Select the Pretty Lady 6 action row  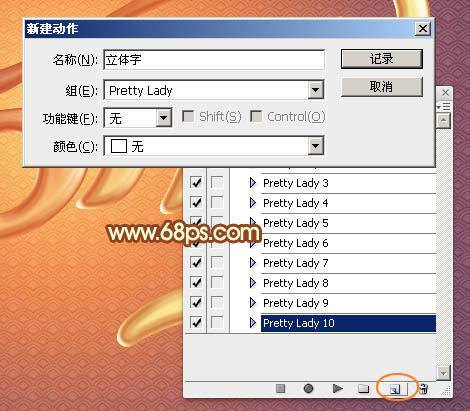[348, 243]
